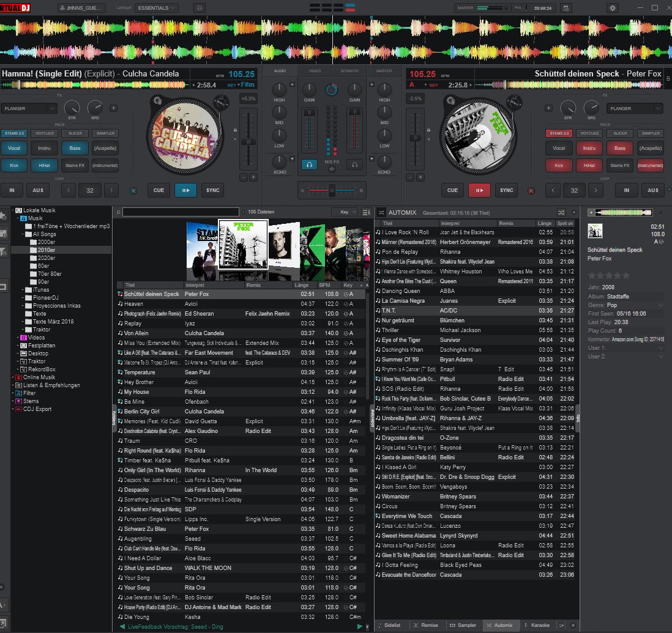This screenshot has height=633, width=672.
Task: Toggle SYNC on the left deck
Action: (213, 190)
